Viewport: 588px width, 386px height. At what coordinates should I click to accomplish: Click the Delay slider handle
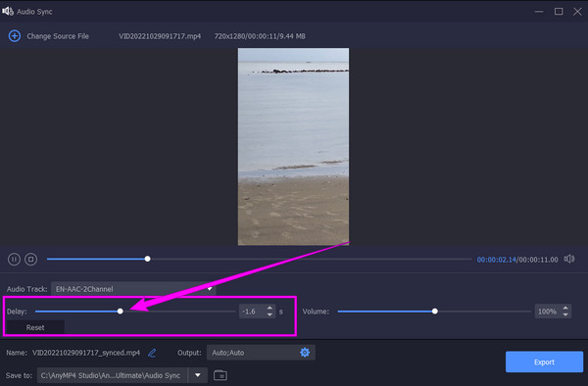(120, 311)
